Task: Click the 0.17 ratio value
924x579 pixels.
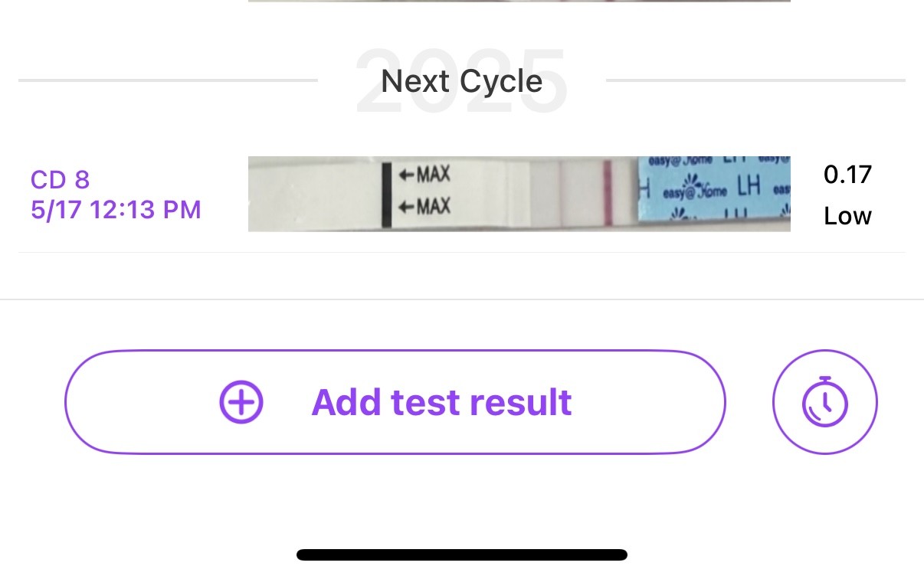Action: [x=847, y=175]
